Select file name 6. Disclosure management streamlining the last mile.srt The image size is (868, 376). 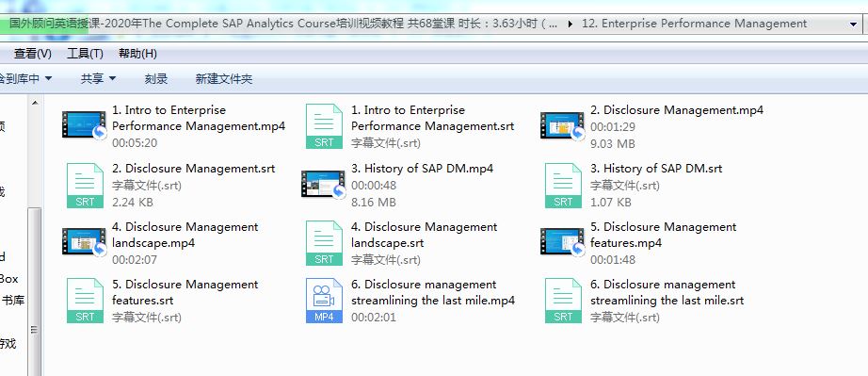click(x=667, y=292)
